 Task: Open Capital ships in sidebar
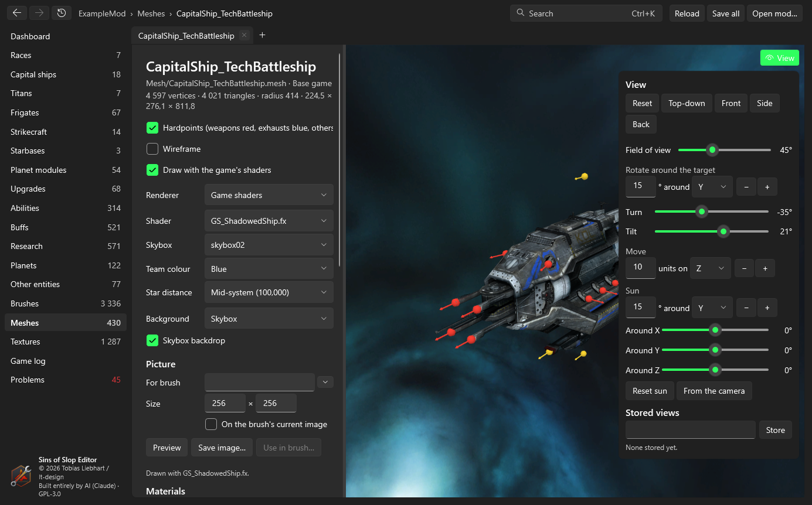pos(65,74)
